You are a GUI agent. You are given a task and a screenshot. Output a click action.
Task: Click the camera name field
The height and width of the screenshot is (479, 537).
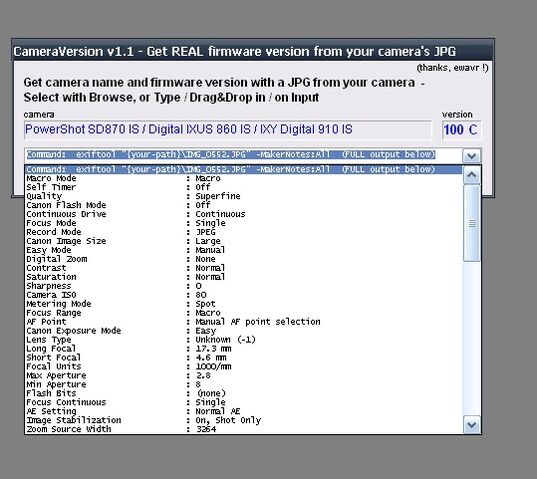pyautogui.click(x=228, y=130)
